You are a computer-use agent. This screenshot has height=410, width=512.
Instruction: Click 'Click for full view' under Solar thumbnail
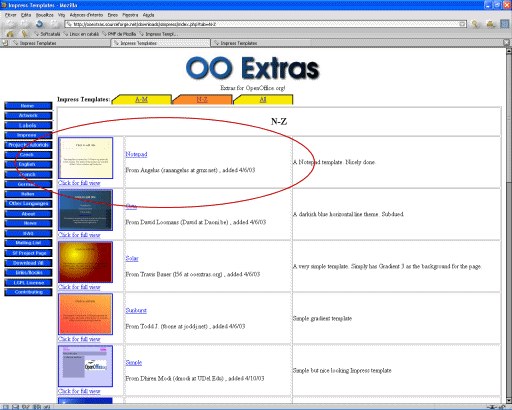[x=79, y=287]
